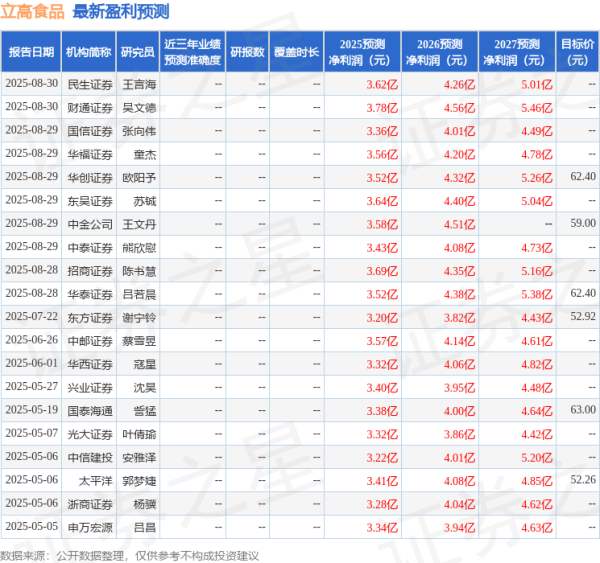Click the 2025-07-22 report date cell
600x563 pixels.
pos(32,316)
